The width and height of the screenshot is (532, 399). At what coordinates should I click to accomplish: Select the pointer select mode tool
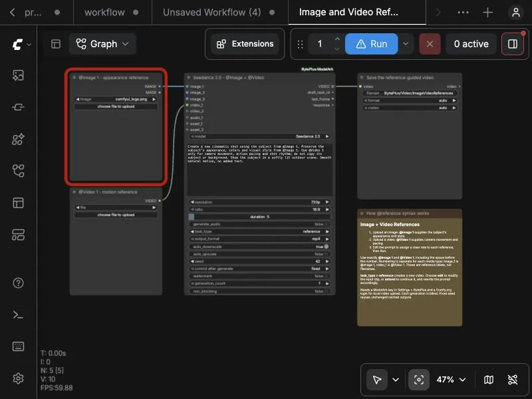click(x=377, y=379)
